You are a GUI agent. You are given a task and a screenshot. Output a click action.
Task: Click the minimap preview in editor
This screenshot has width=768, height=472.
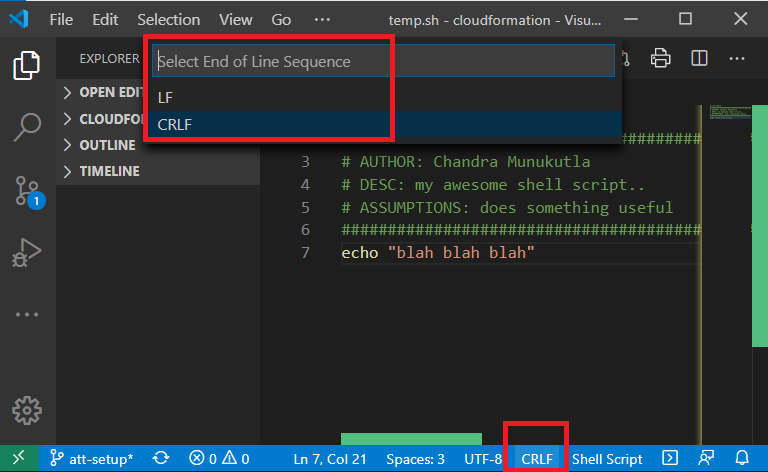click(730, 112)
